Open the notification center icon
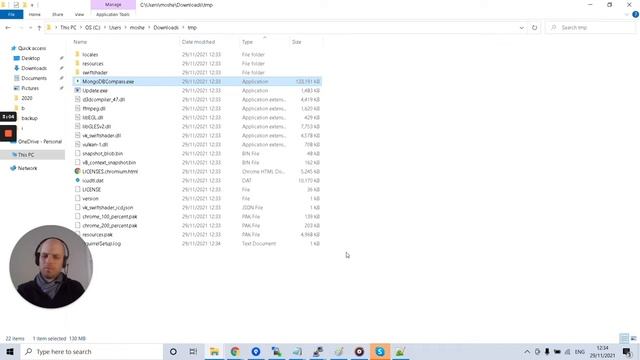 (627, 351)
